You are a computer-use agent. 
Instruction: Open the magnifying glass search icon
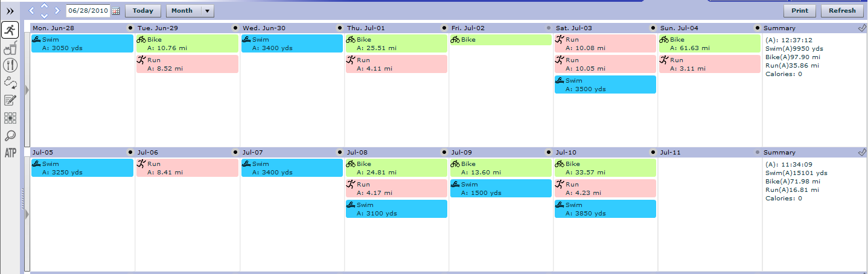10,136
